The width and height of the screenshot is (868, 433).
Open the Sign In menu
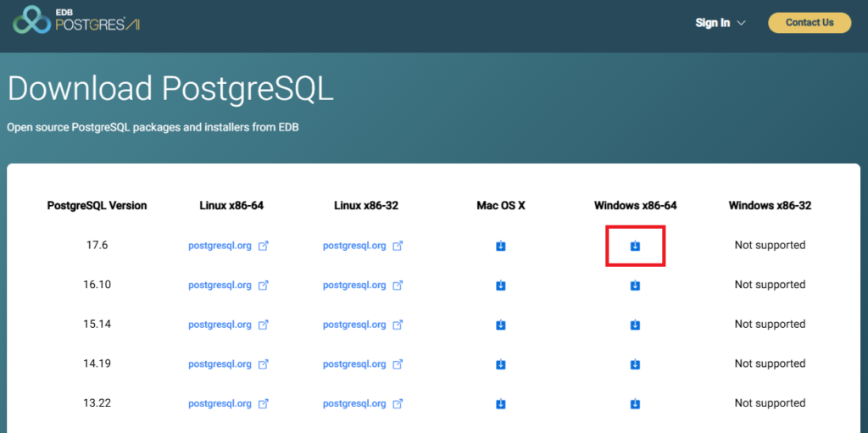[721, 23]
